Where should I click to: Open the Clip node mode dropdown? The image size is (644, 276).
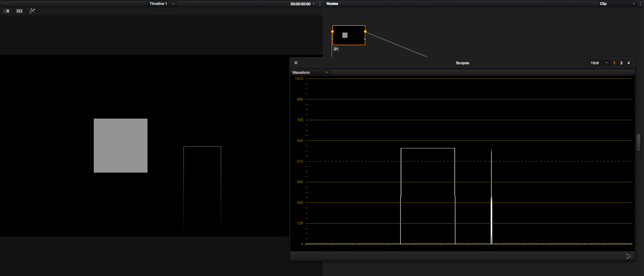pyautogui.click(x=617, y=4)
